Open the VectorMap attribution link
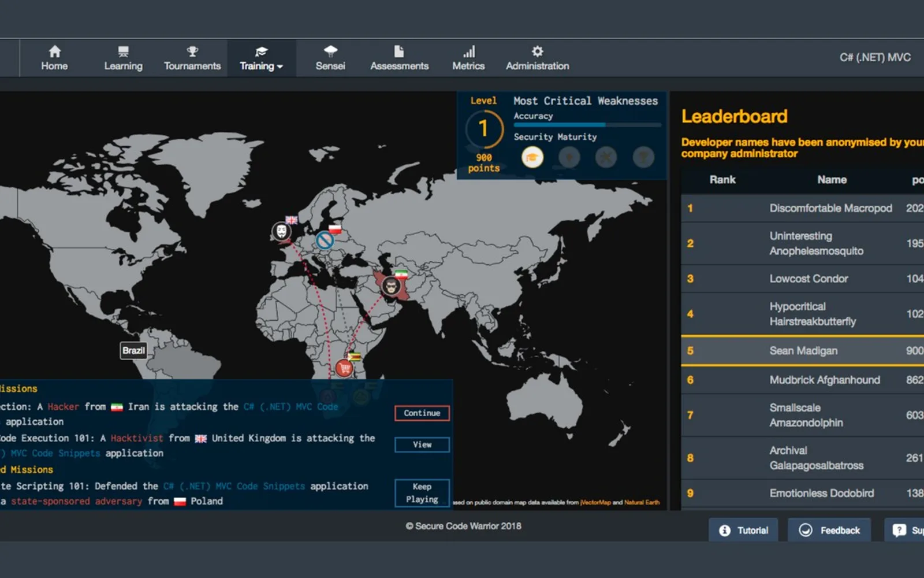The image size is (924, 578). (596, 502)
